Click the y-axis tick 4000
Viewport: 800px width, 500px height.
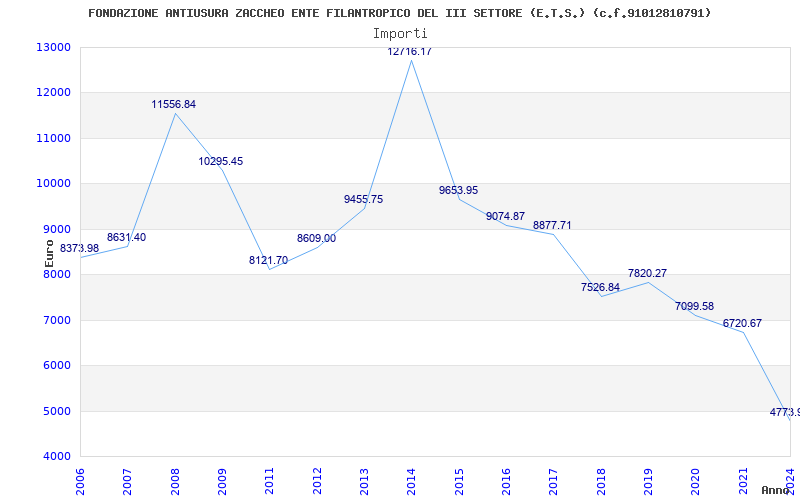pyautogui.click(x=56, y=457)
